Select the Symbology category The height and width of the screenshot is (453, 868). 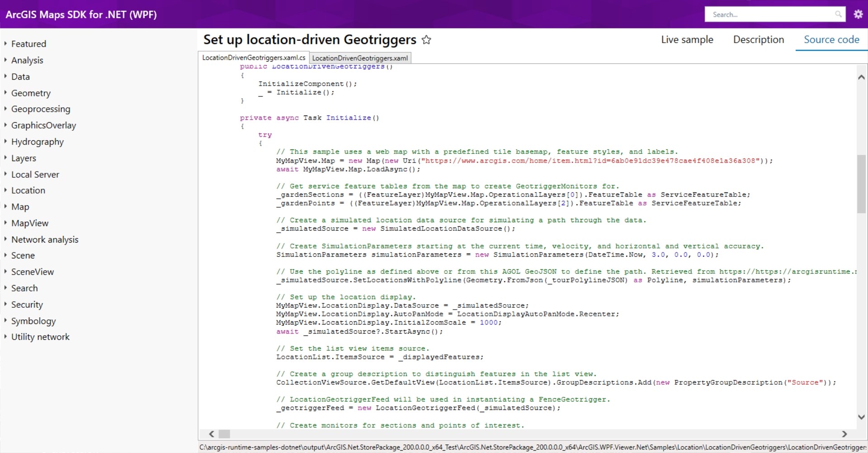pyautogui.click(x=33, y=321)
